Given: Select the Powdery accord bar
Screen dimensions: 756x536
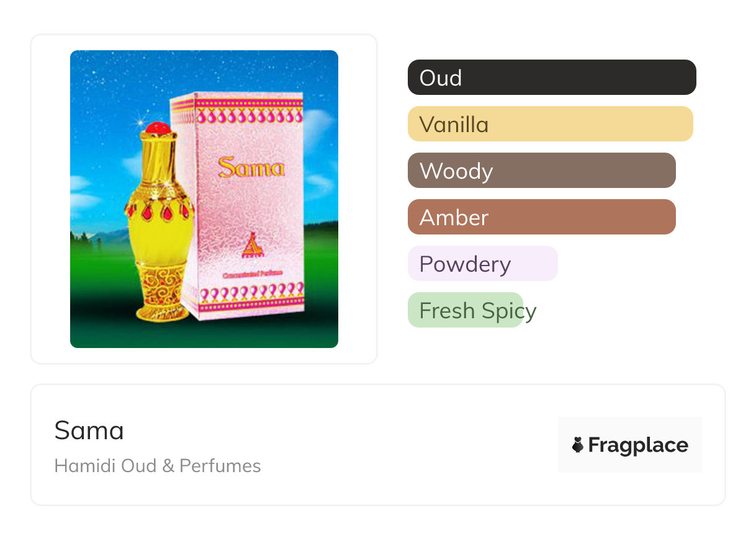Looking at the screenshot, I should (x=482, y=264).
